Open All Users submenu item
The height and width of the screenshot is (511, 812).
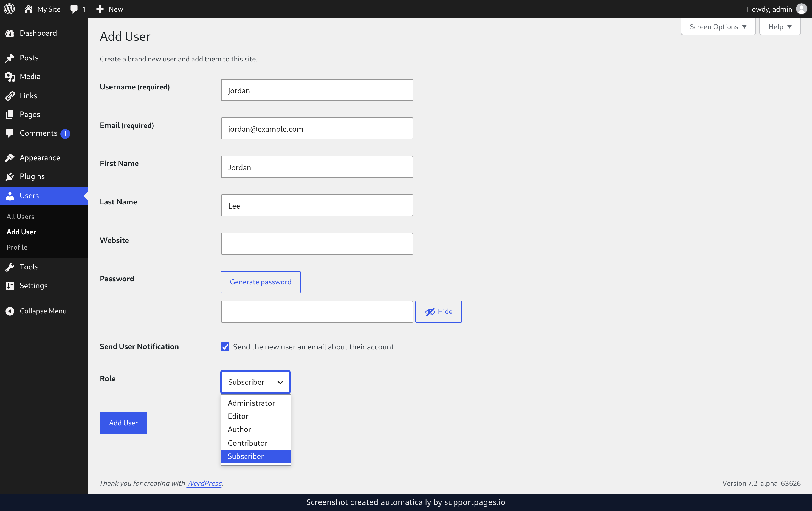click(x=21, y=217)
